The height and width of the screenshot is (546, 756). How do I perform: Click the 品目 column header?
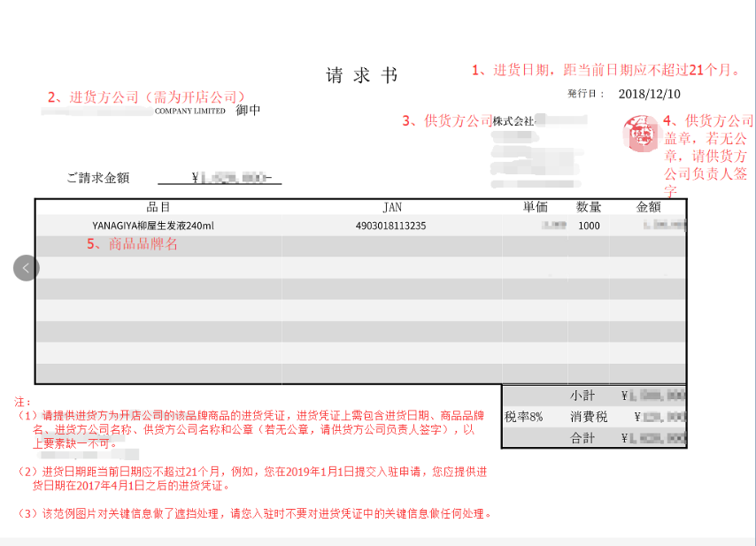point(158,207)
